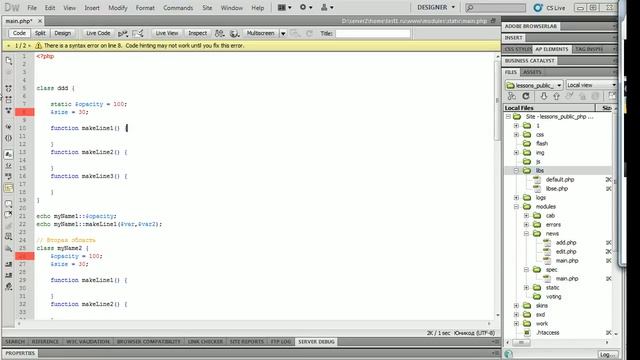This screenshot has width=640, height=360.
Task: Click the application bar search field
Action: coord(495,7)
